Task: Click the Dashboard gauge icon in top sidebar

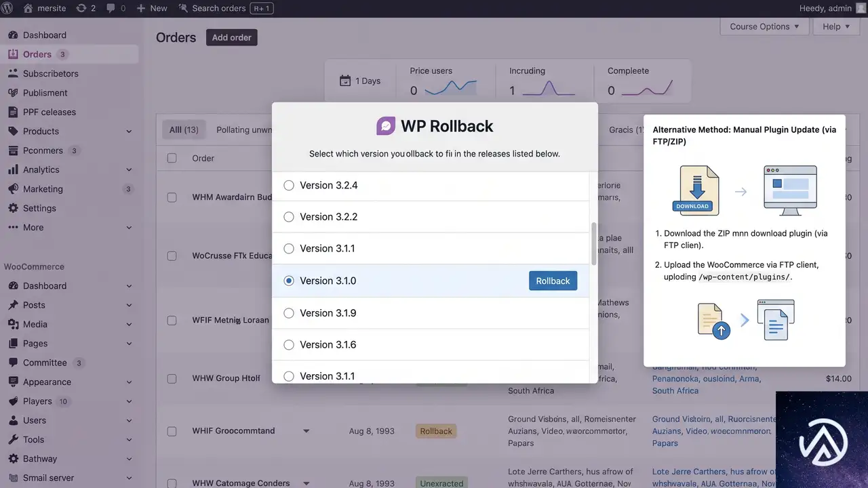Action: tap(13, 35)
